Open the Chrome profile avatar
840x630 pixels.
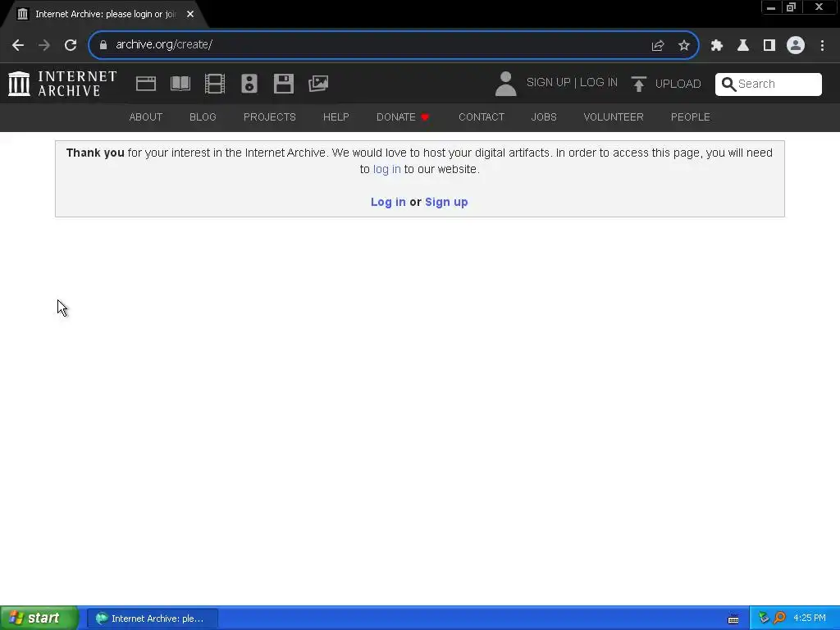[x=796, y=45]
